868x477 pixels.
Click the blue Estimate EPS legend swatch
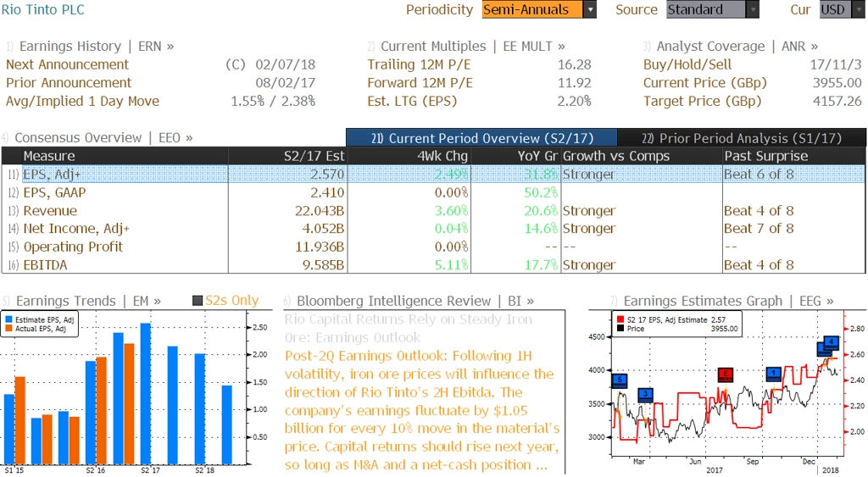pos(8,319)
